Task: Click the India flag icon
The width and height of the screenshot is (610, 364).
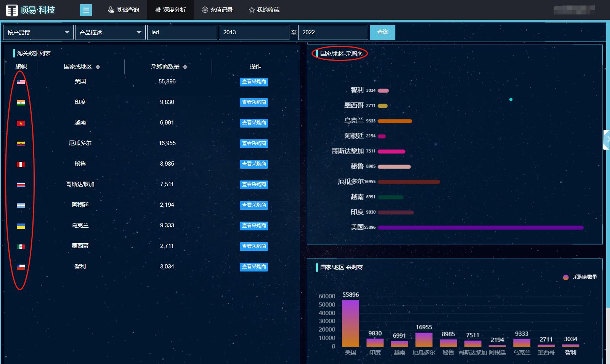Action: point(21,102)
